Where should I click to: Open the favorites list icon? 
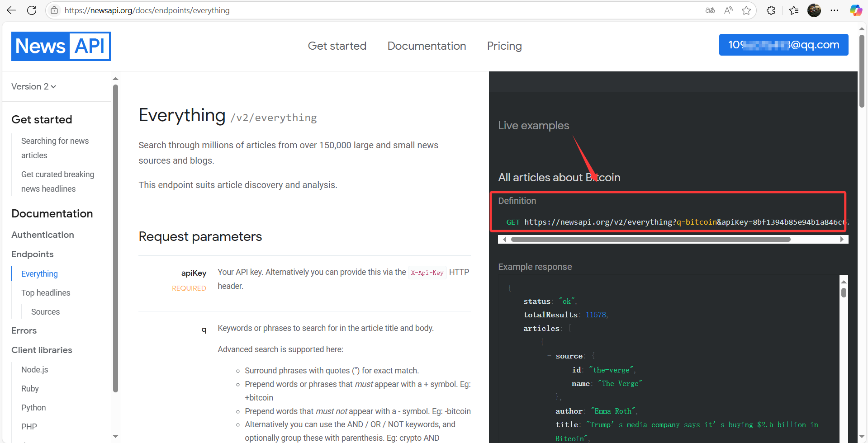coord(794,10)
